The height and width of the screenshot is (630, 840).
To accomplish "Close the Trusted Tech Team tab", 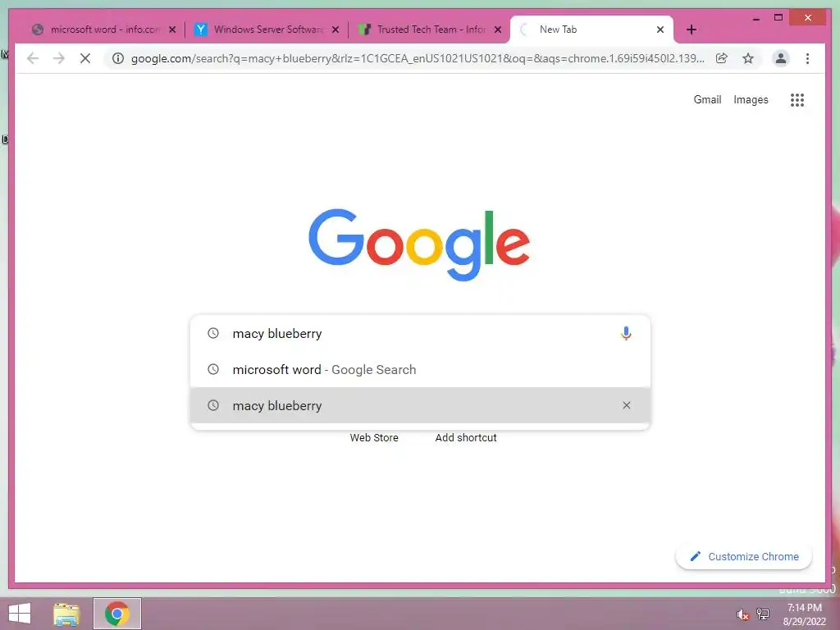I will [x=498, y=30].
